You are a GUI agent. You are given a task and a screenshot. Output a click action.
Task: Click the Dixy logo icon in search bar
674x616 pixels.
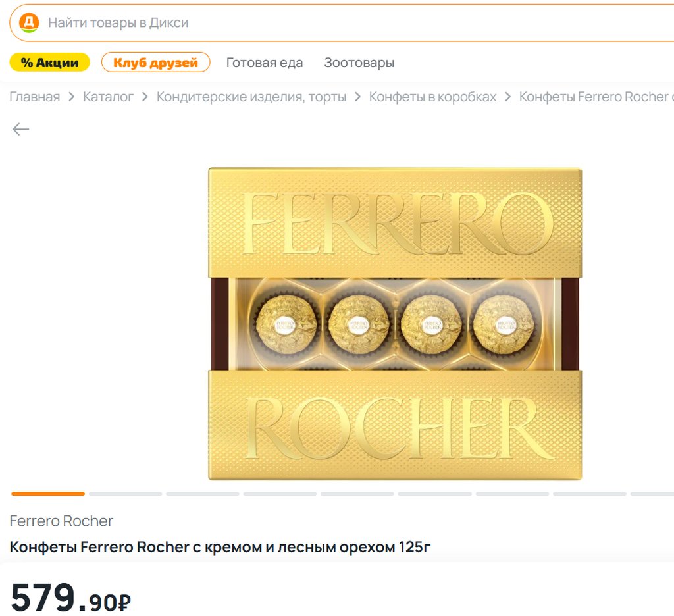pyautogui.click(x=29, y=22)
